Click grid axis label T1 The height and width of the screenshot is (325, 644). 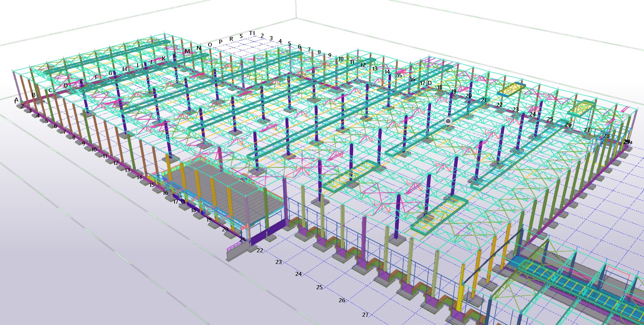(252, 33)
